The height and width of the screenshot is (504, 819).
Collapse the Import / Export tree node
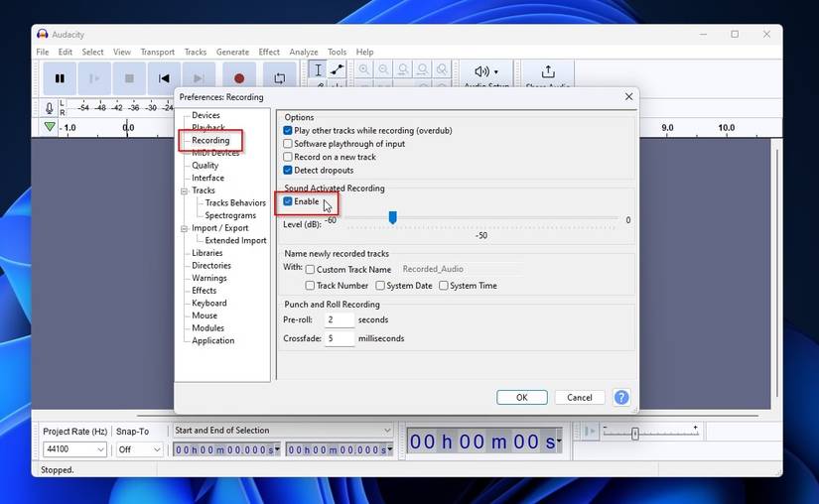(x=185, y=228)
